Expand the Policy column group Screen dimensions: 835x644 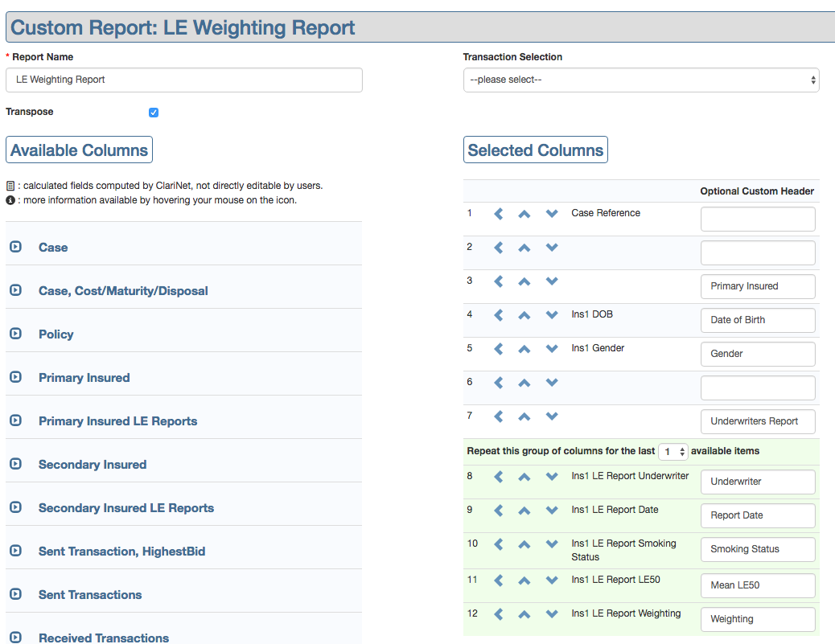coord(15,334)
